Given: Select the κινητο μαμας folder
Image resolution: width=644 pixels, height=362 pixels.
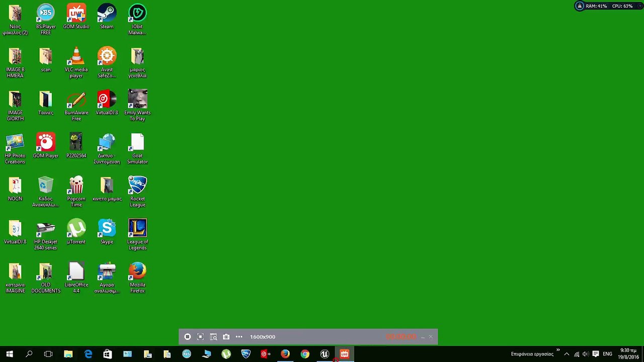Looking at the screenshot, I should tap(107, 189).
